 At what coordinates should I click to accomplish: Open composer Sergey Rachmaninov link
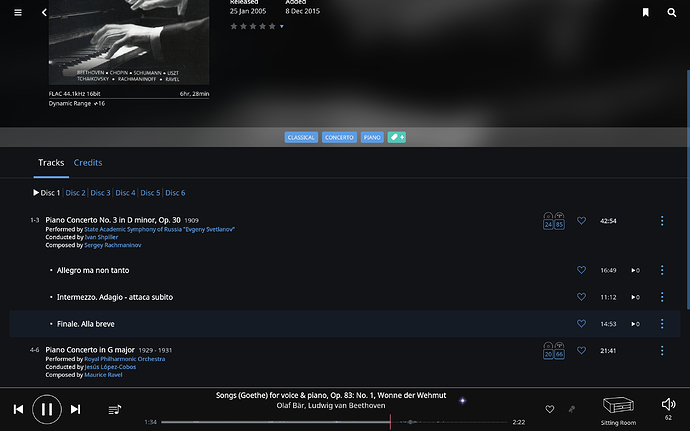(x=113, y=245)
